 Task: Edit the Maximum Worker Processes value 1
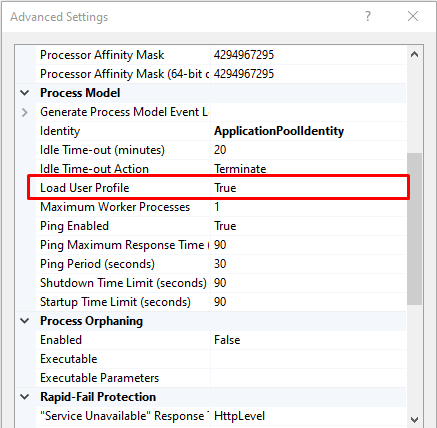click(x=217, y=207)
